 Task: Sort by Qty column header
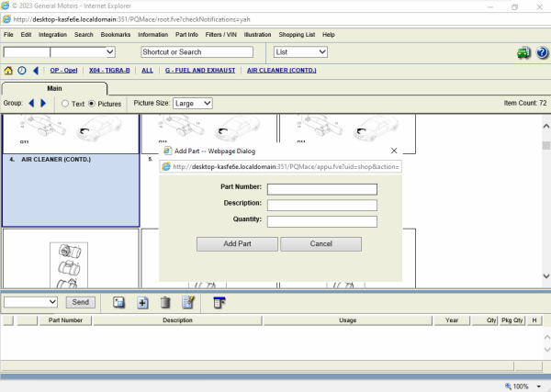pyautogui.click(x=485, y=320)
